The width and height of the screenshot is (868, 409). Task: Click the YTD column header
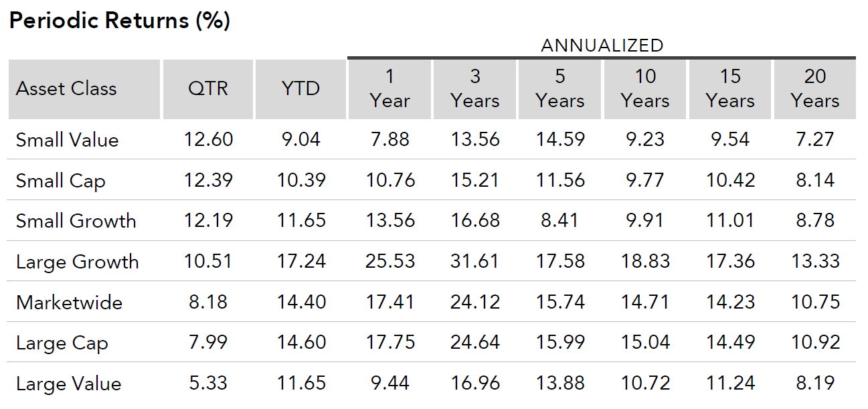click(300, 88)
